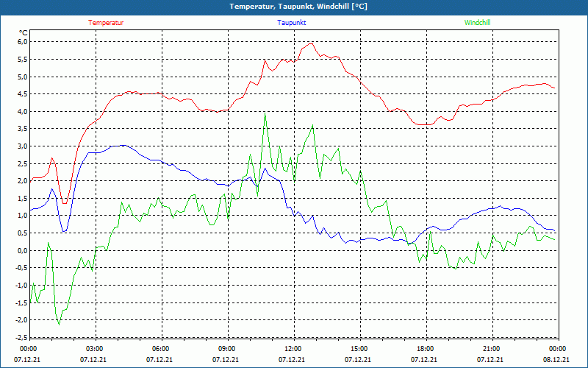Click the 07.12.21 date under 12:00
This screenshot has width=588, height=368.
[x=291, y=360]
